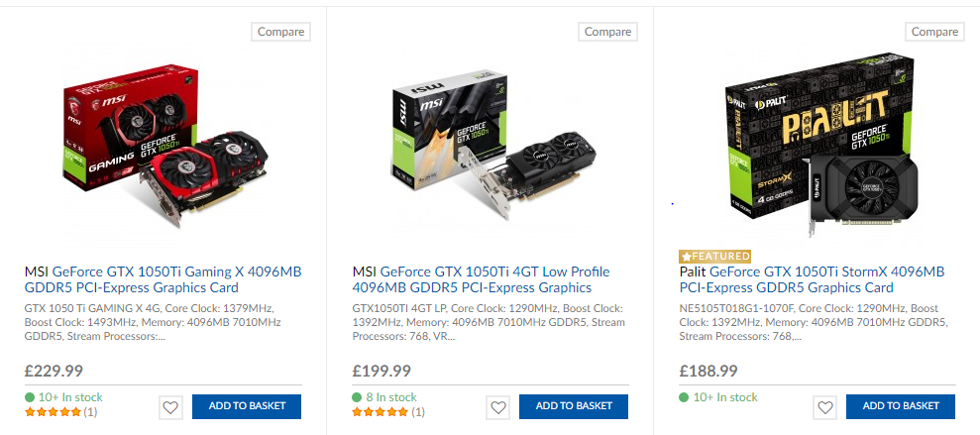The height and width of the screenshot is (435, 980).
Task: Click the £188.99 price on Palit card
Action: coord(708,371)
